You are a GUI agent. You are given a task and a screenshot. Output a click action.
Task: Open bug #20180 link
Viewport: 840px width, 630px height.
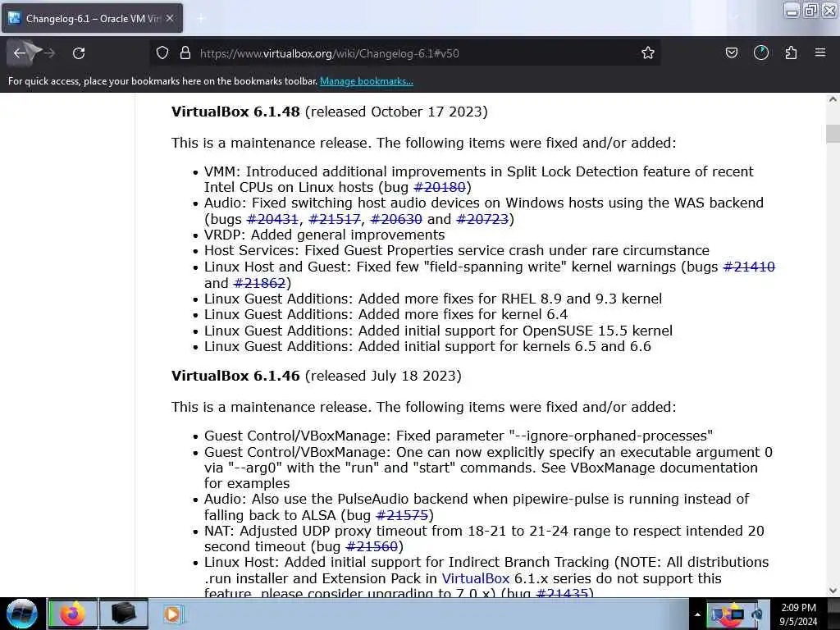click(440, 188)
